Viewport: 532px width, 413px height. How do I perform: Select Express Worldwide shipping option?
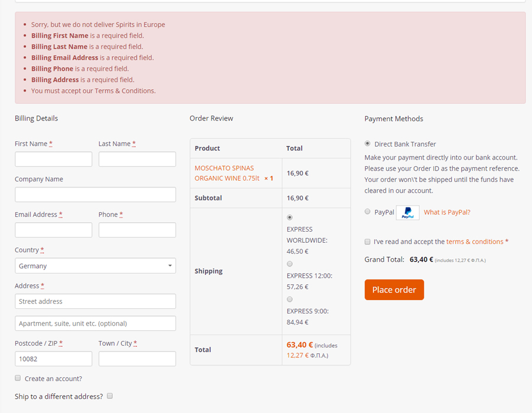[x=290, y=217]
